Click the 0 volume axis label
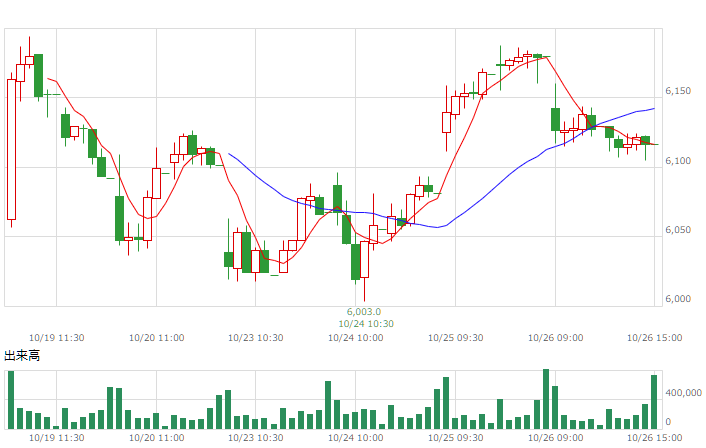The image size is (706, 448). point(668,422)
